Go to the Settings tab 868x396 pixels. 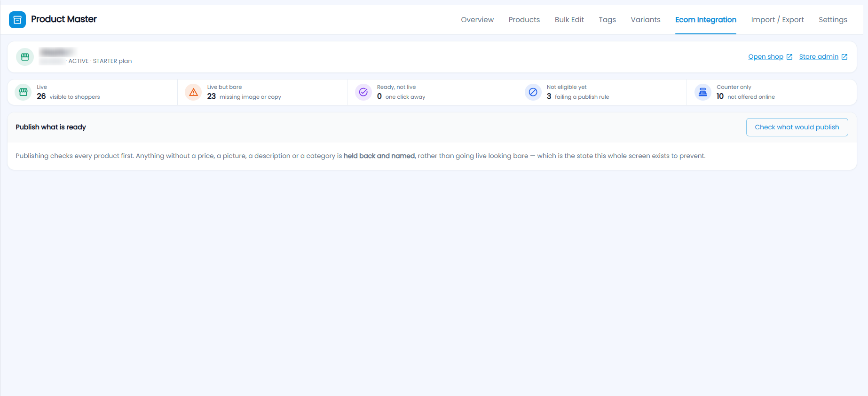point(833,20)
